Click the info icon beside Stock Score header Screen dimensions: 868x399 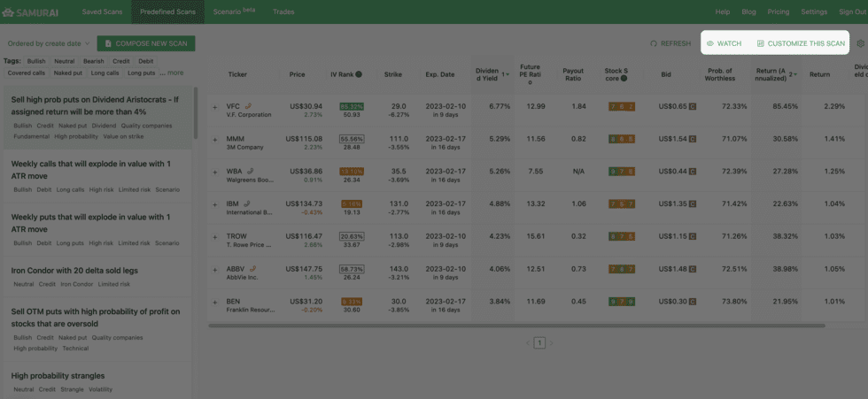pos(624,79)
